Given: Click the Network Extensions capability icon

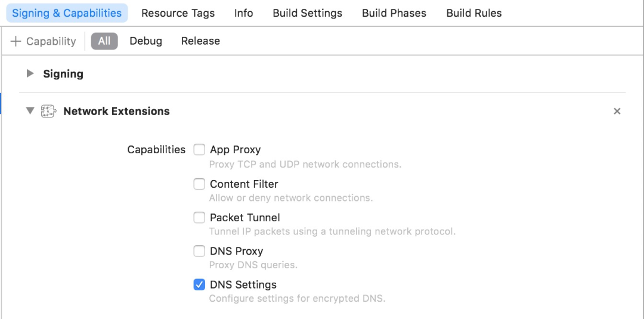Looking at the screenshot, I should [48, 112].
